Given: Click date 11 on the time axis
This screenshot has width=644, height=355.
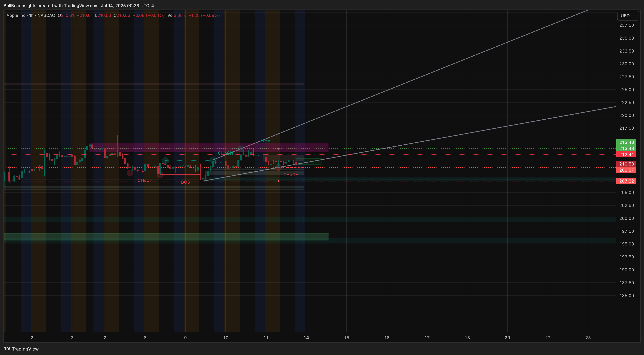Looking at the screenshot, I should [x=266, y=338].
